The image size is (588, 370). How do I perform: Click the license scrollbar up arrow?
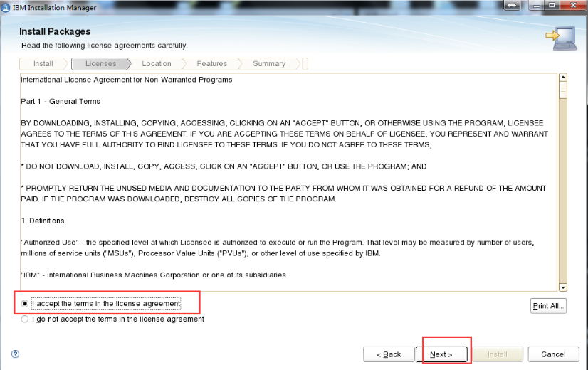(562, 78)
